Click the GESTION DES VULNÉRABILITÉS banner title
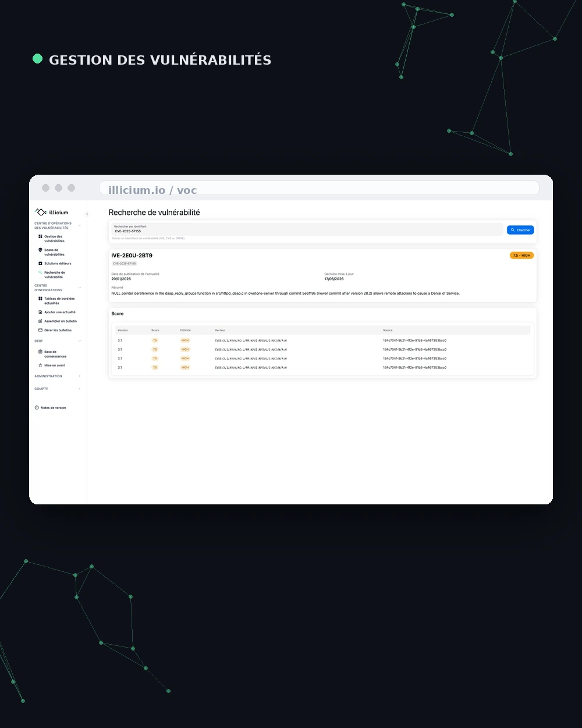Viewport: 582px width, 728px height. pos(160,60)
